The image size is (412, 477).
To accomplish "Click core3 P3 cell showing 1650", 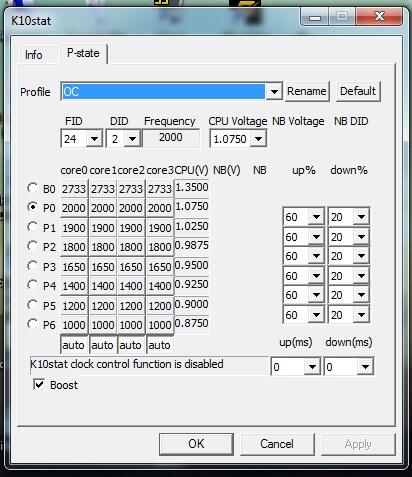I will click(160, 267).
